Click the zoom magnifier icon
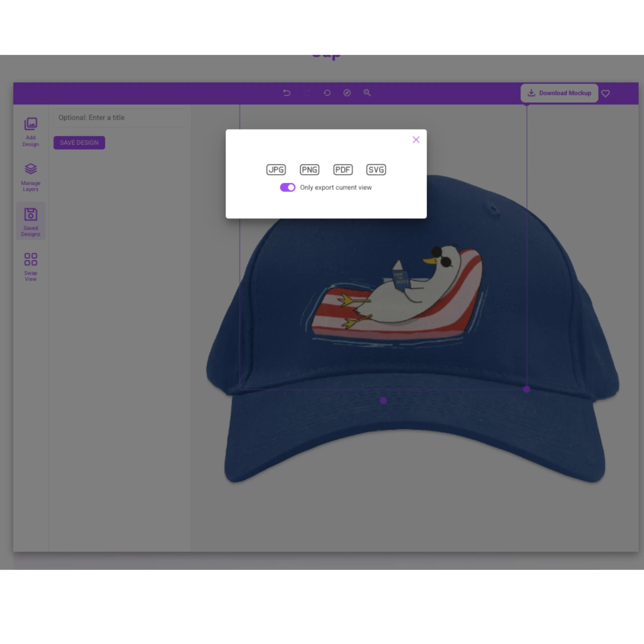The width and height of the screenshot is (644, 644). (367, 93)
